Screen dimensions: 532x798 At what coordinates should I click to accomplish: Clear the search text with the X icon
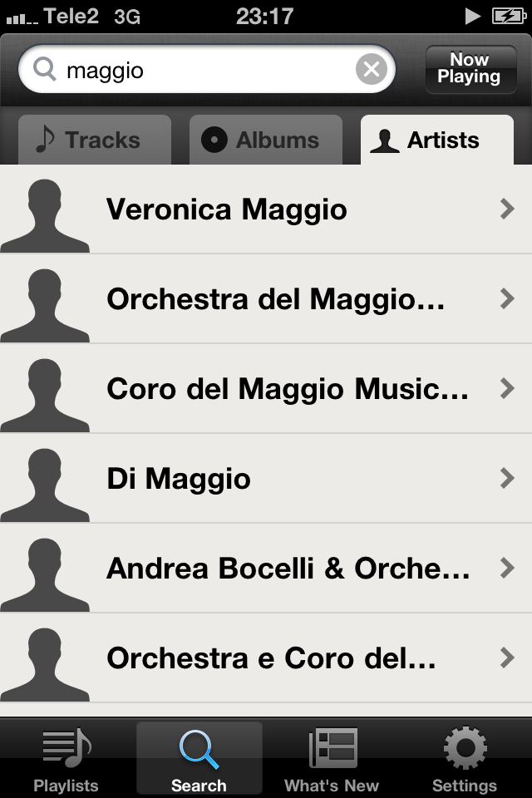pyautogui.click(x=372, y=70)
